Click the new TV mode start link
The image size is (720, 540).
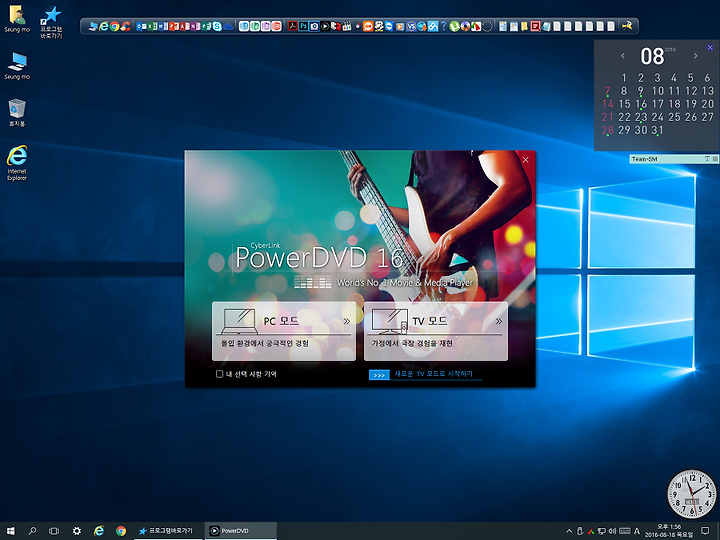[433, 374]
